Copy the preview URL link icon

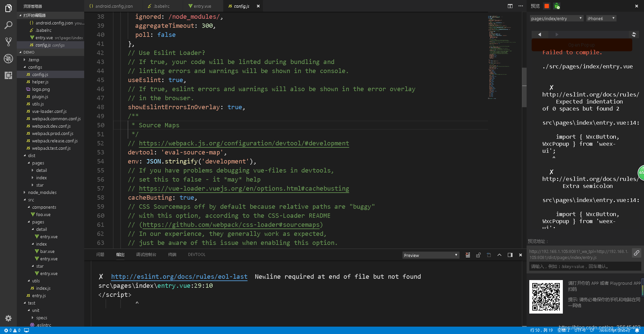coord(636,253)
